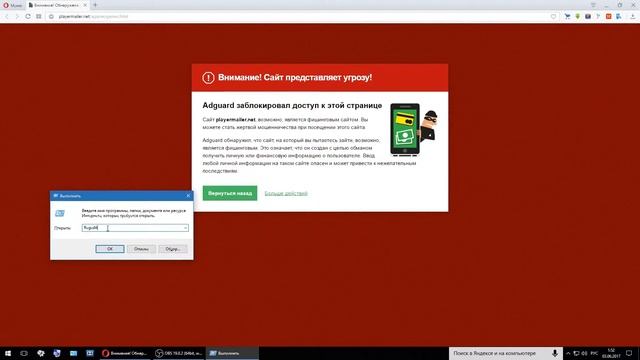This screenshot has width=640, height=360.
Task: Open the browser downloads icon
Action: click(633, 16)
